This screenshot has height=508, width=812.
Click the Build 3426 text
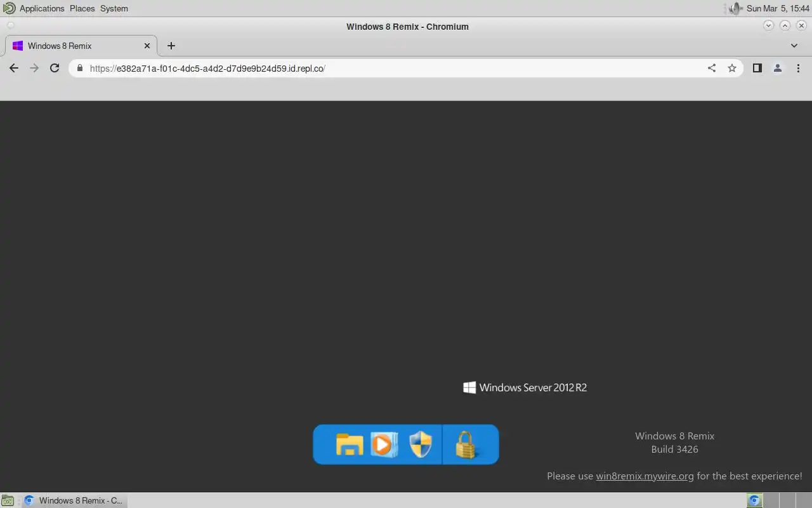(x=674, y=449)
